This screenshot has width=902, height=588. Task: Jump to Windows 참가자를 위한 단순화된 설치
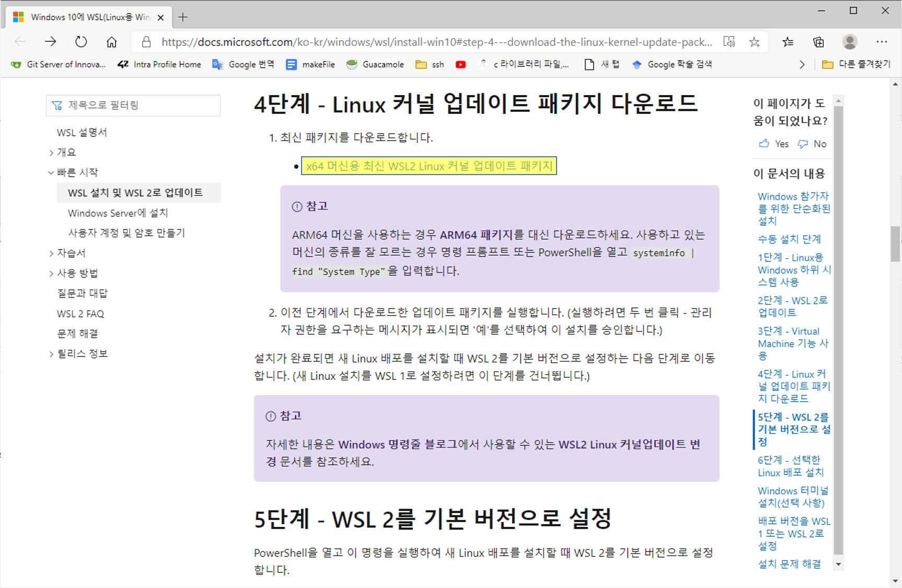[794, 209]
